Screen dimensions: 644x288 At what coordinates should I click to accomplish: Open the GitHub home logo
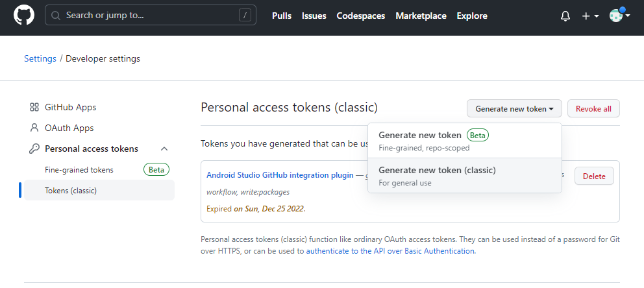click(24, 15)
